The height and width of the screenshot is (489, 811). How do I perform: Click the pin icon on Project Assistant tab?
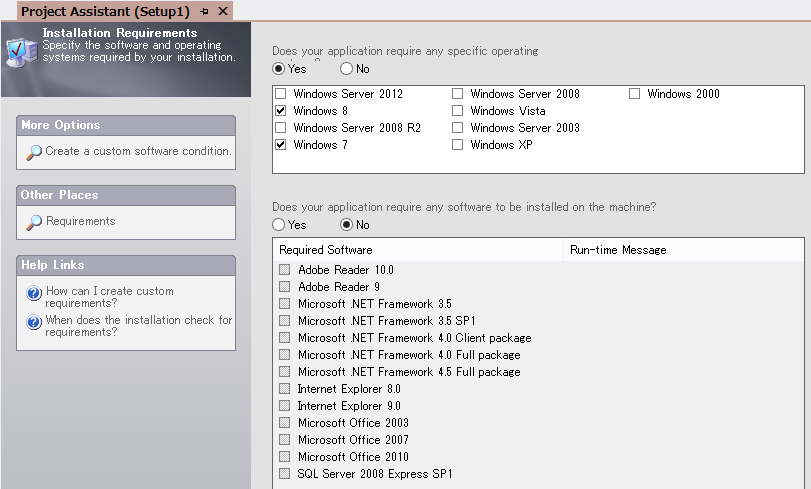[x=204, y=11]
